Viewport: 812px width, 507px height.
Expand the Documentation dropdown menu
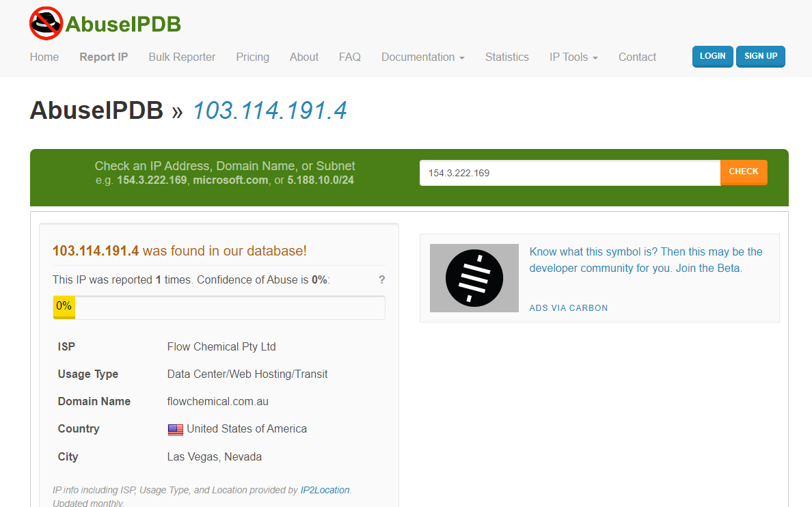(x=422, y=57)
